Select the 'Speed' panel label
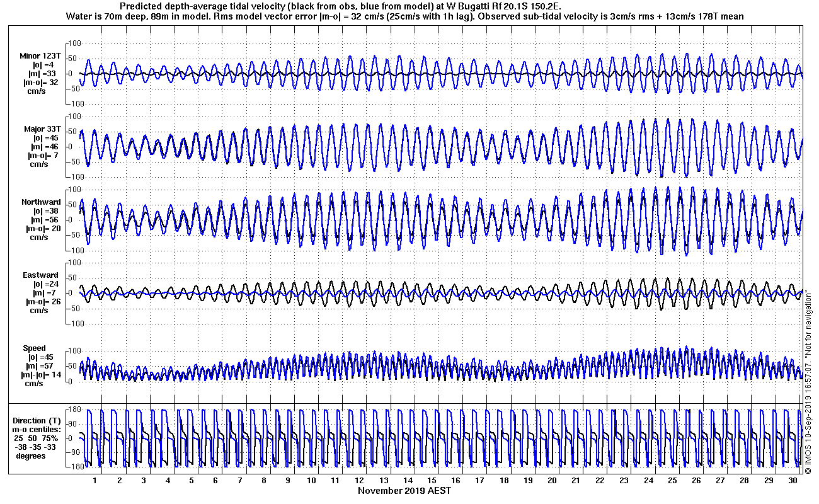The width and height of the screenshot is (819, 504). point(34,348)
